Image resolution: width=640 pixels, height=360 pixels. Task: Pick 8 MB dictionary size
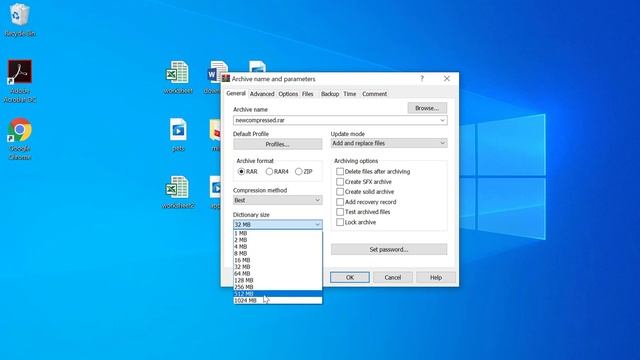(278, 253)
